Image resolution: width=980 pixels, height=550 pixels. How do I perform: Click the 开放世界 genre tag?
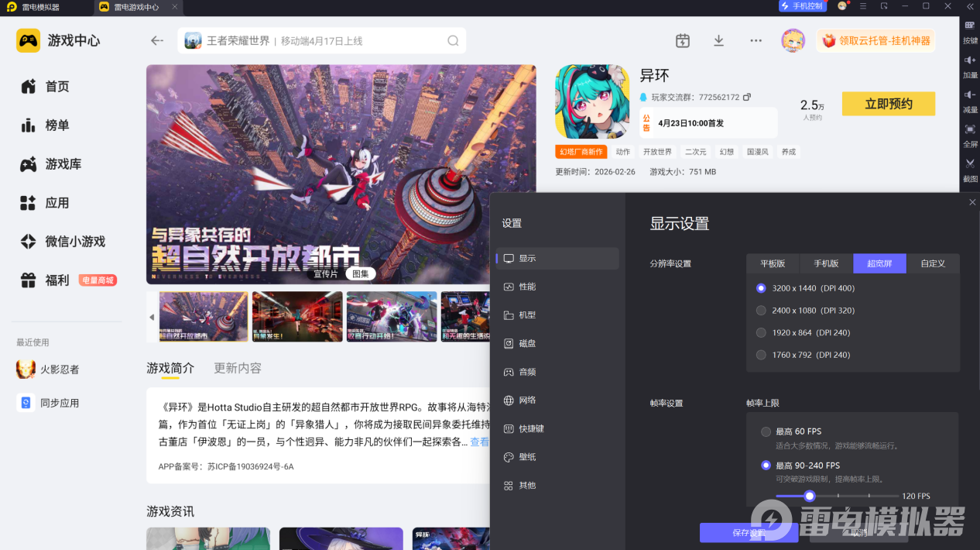point(657,152)
